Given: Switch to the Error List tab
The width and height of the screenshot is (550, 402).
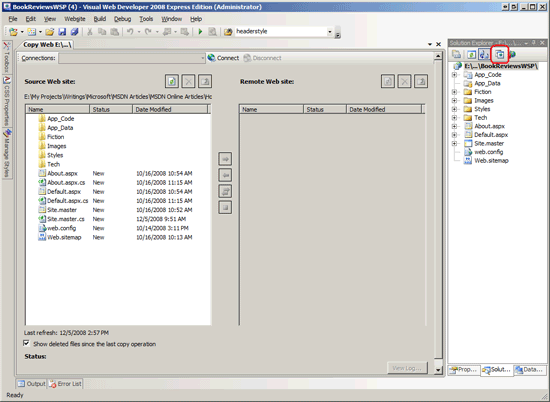Looking at the screenshot, I should pos(66,384).
